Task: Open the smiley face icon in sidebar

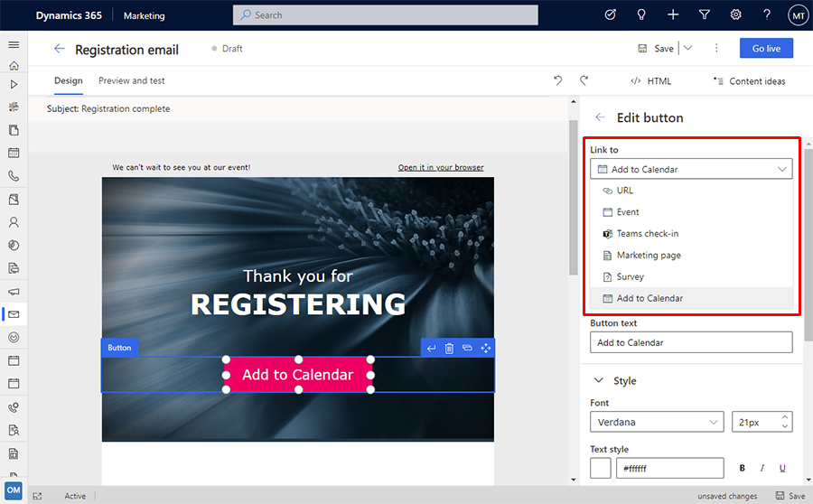Action: (x=14, y=338)
